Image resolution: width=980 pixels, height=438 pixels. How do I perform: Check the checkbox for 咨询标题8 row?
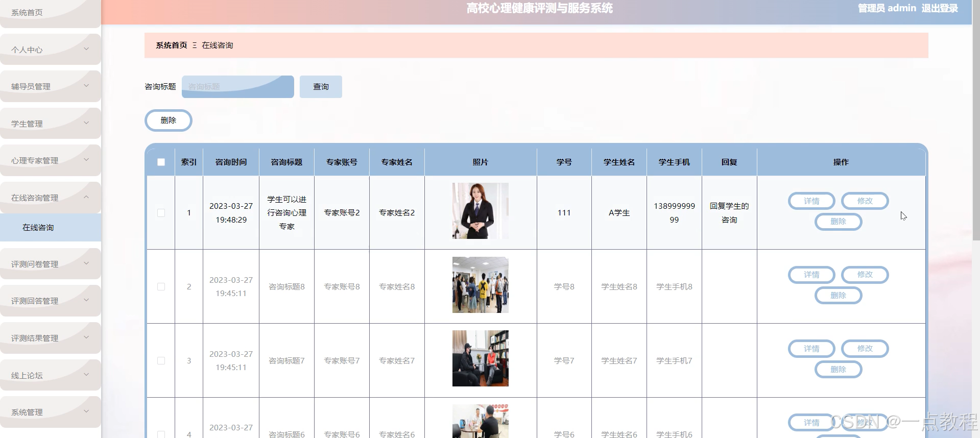pos(161,287)
